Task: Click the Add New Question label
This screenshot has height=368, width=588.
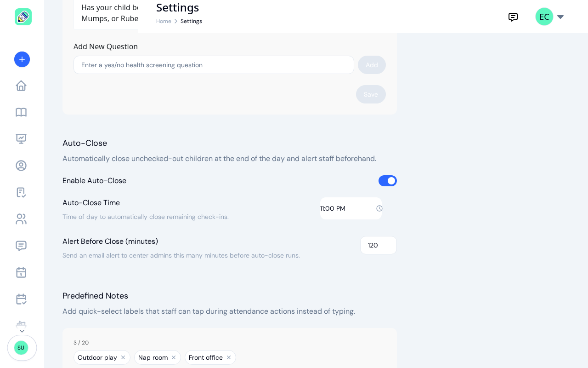Action: (x=106, y=46)
